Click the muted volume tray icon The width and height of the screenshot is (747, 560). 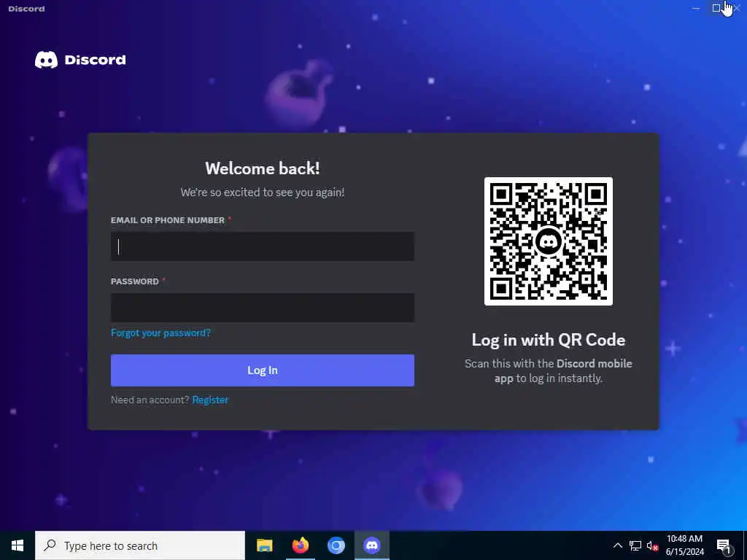tap(652, 545)
